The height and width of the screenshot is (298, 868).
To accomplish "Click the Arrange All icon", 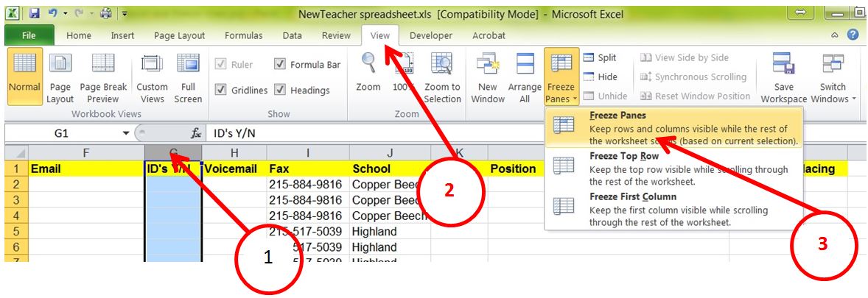I will (x=525, y=65).
